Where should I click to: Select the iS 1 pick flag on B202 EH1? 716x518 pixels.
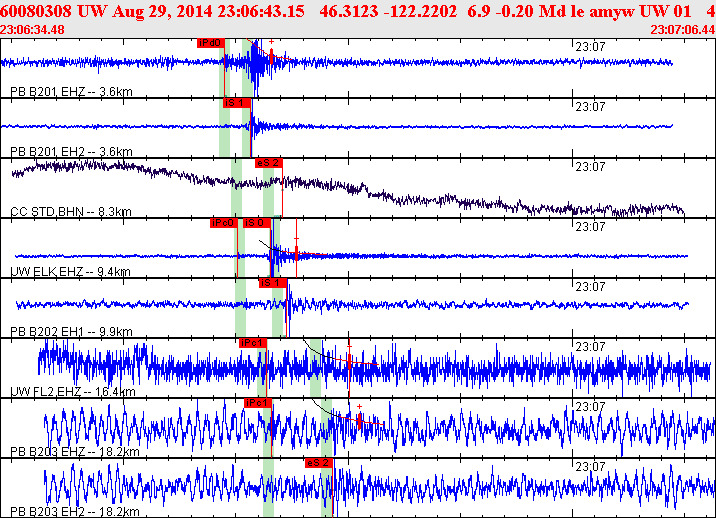(x=273, y=283)
